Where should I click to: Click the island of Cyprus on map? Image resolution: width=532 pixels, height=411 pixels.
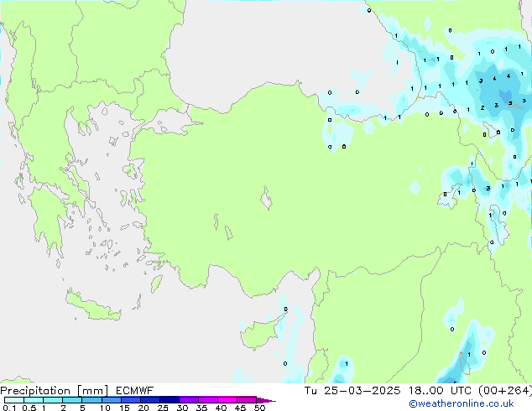pyautogui.click(x=259, y=333)
